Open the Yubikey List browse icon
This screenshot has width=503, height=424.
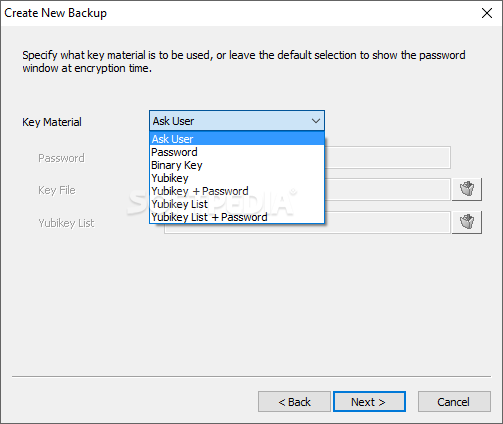467,222
